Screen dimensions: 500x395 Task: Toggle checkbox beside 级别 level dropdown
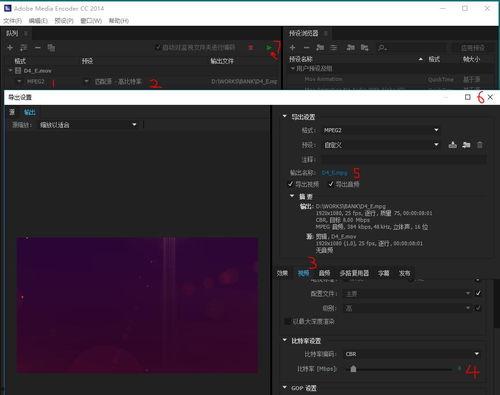(x=478, y=308)
